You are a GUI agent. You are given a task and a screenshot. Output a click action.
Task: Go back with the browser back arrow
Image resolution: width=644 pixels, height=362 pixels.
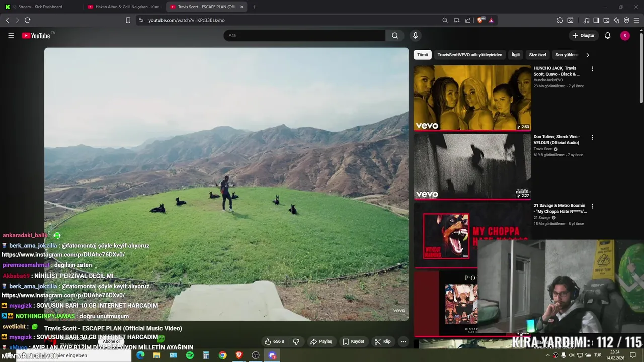tap(7, 20)
